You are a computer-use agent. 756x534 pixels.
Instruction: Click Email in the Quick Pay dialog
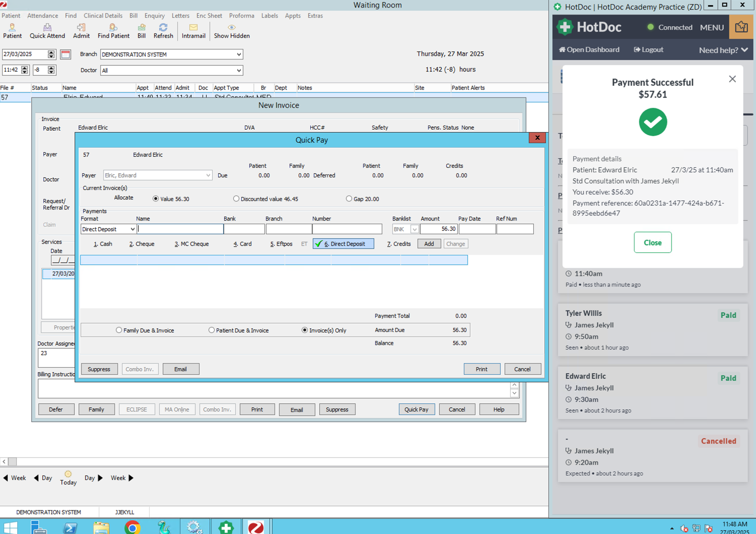click(180, 369)
